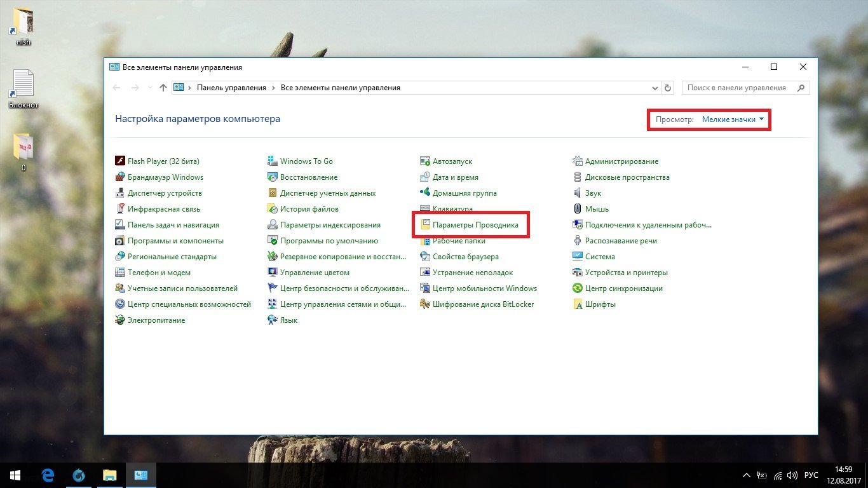Screen dimensions: 868x488
Task: Open Подключения к удаленным рабочим столам link
Action: (648, 225)
